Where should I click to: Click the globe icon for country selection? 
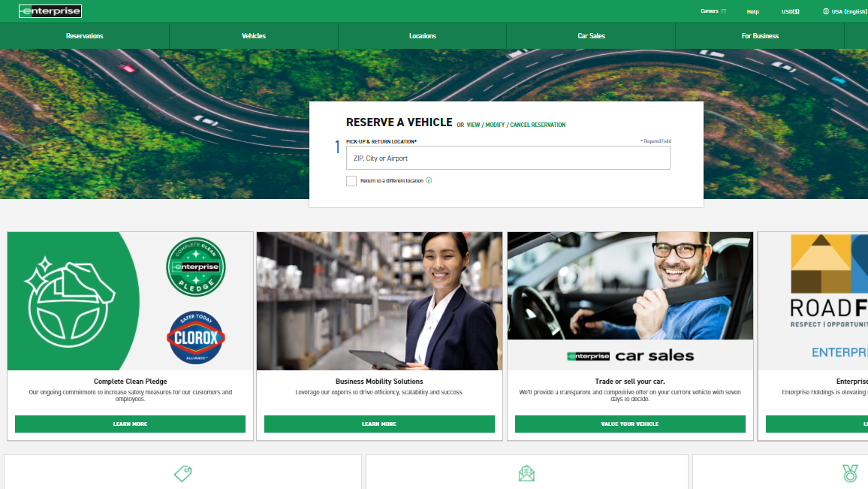[x=826, y=11]
